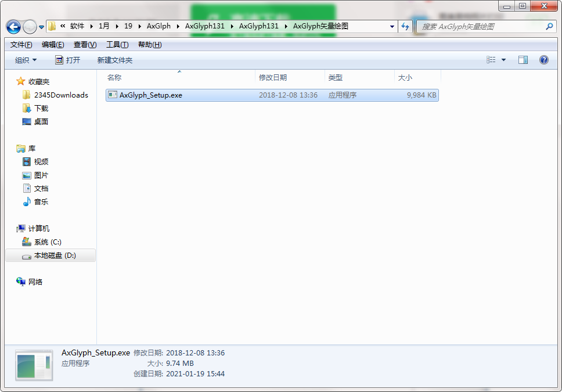Click the 大小 9.74 MB value
This screenshot has width=562, height=392.
point(180,364)
